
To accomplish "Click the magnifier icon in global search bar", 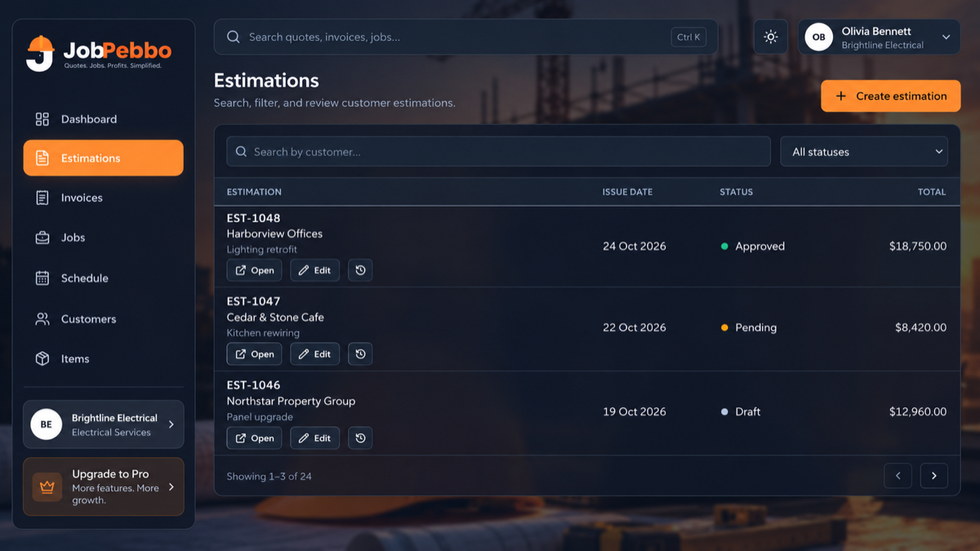I will (x=234, y=38).
